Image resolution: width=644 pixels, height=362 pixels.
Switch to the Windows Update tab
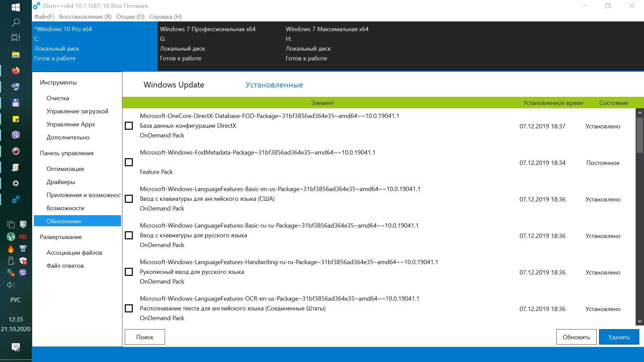click(x=174, y=85)
